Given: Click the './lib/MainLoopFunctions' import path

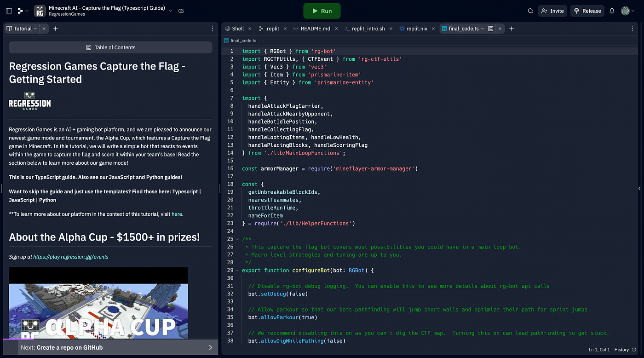Looking at the screenshot, I should pos(303,153).
